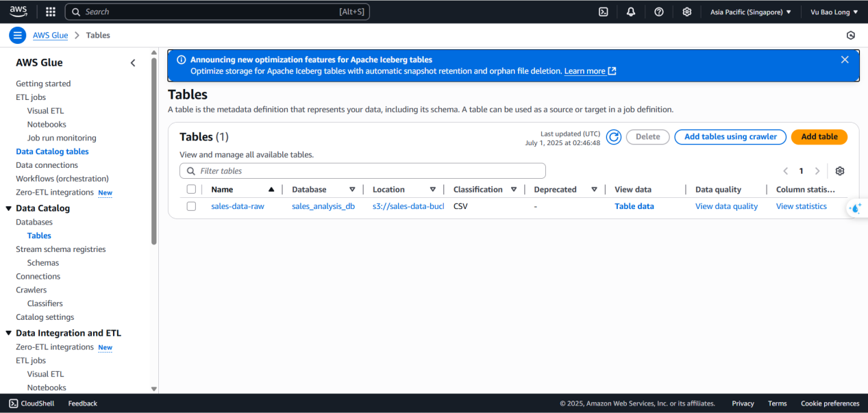Open the Asia Pacific (Singapore) region dropdown

click(x=750, y=12)
